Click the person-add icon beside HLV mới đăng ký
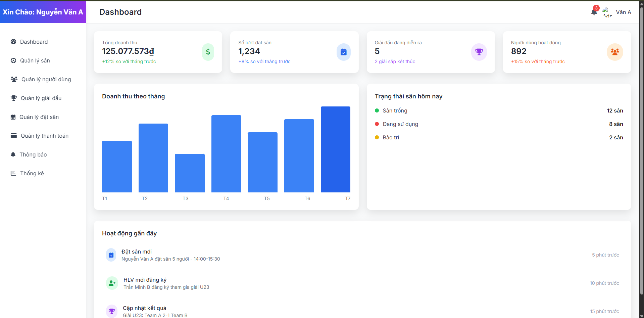 (x=112, y=283)
